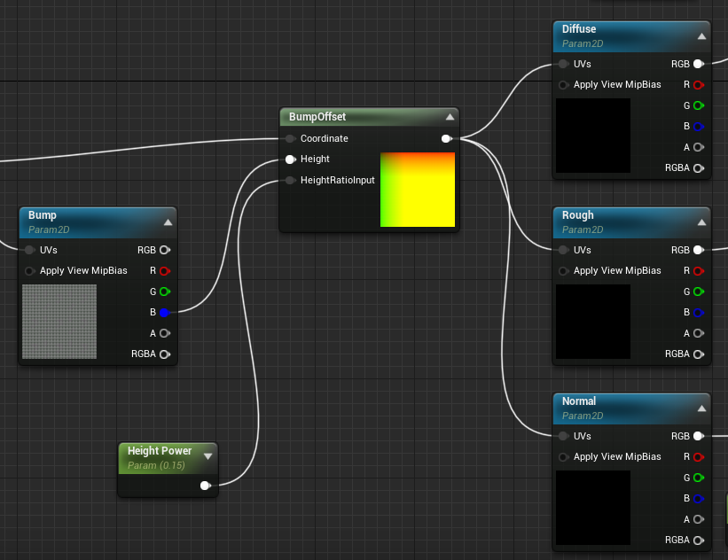The width and height of the screenshot is (728, 560).
Task: Toggle Apply View MipBias on Diffuse node
Action: (563, 85)
